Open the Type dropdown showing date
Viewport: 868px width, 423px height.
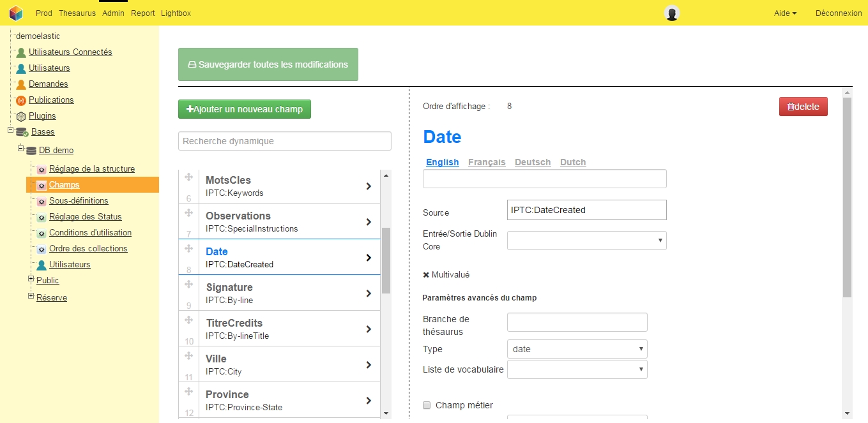pos(577,349)
